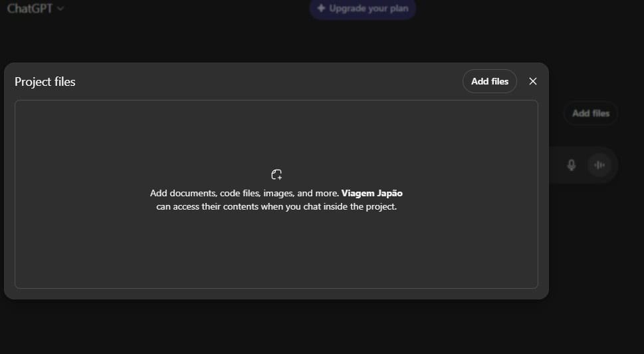644x354 pixels.
Task: Close the Project files dialog
Action: 533,81
